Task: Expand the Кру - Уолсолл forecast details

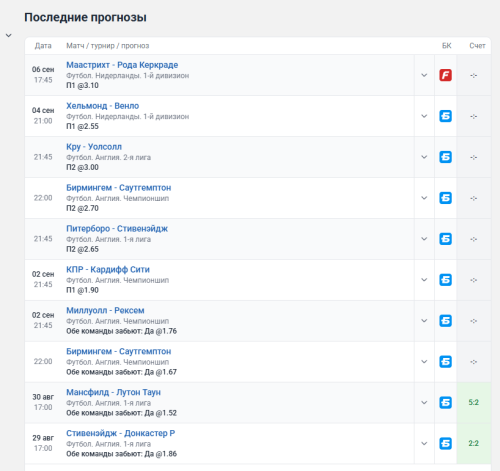Action: tap(424, 157)
